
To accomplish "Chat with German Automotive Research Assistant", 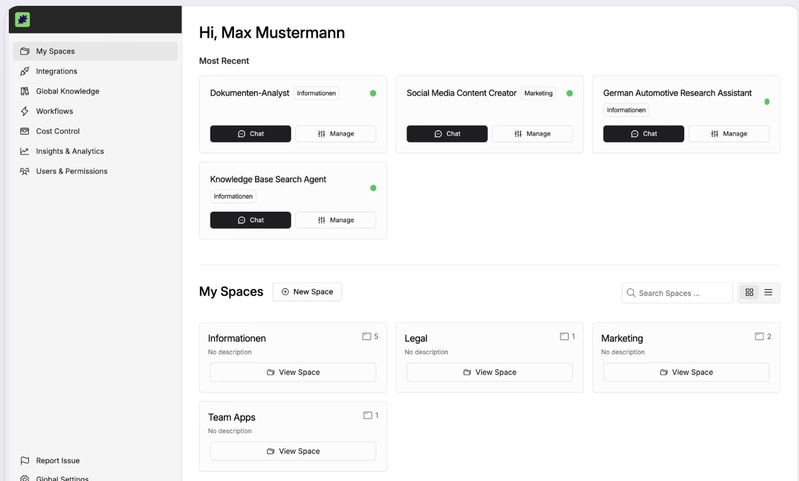I will (643, 134).
